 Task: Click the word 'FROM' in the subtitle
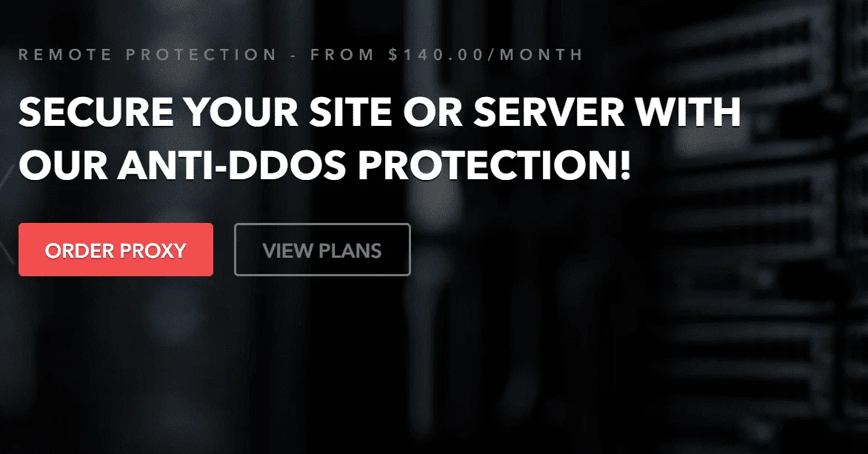(342, 55)
